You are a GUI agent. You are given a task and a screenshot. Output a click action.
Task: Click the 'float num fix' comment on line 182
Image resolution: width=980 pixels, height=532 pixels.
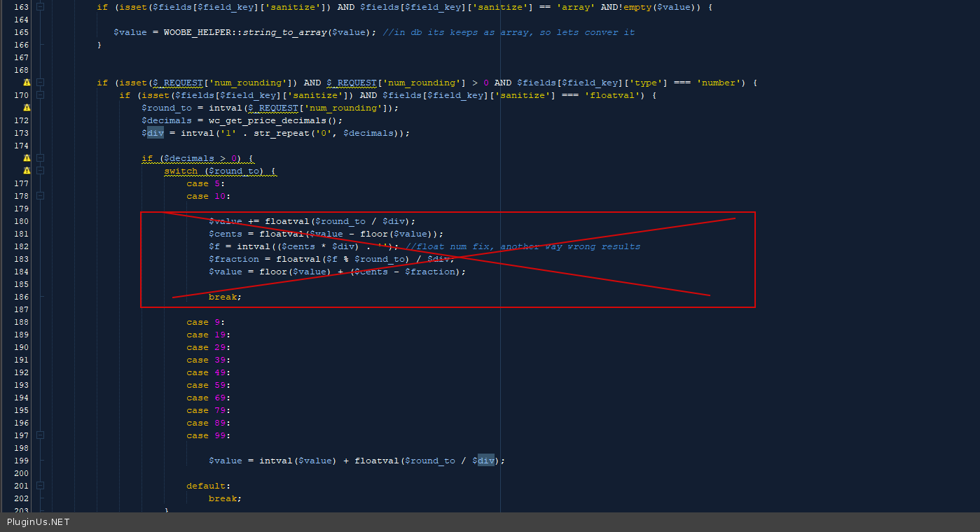(x=523, y=246)
